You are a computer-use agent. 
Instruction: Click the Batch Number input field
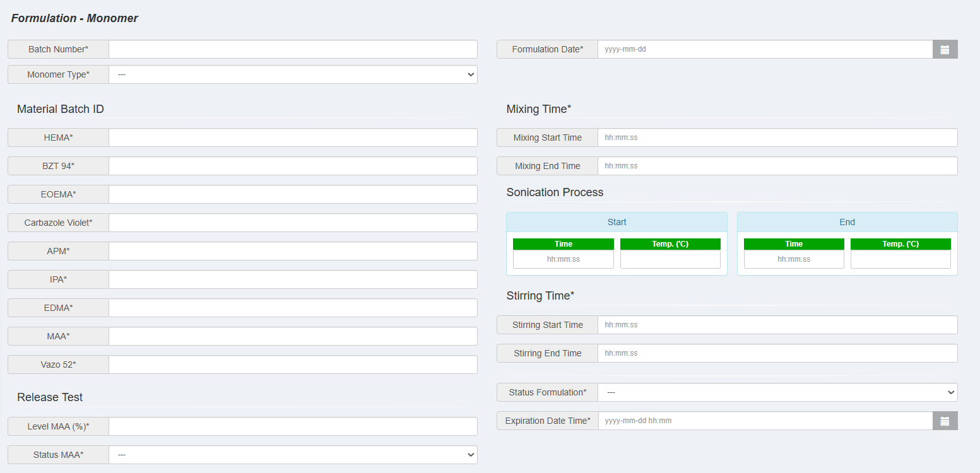293,49
